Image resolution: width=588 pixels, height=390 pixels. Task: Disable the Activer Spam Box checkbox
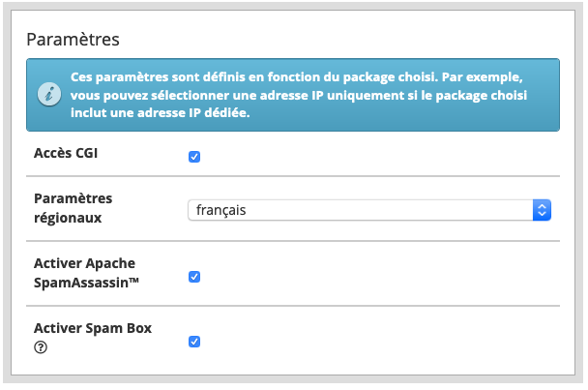(x=194, y=342)
